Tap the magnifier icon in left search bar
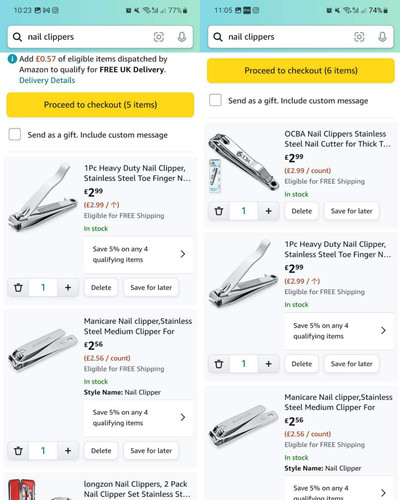400x500 pixels. click(x=17, y=37)
